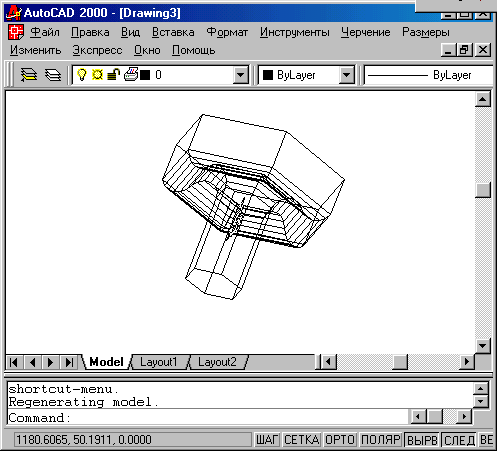Open the Layers manager icon

tap(53, 75)
